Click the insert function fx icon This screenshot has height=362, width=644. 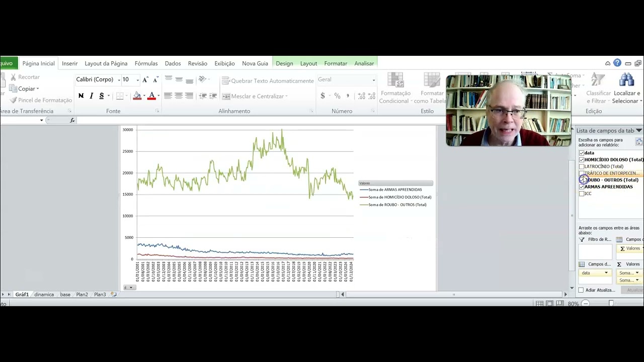(72, 120)
